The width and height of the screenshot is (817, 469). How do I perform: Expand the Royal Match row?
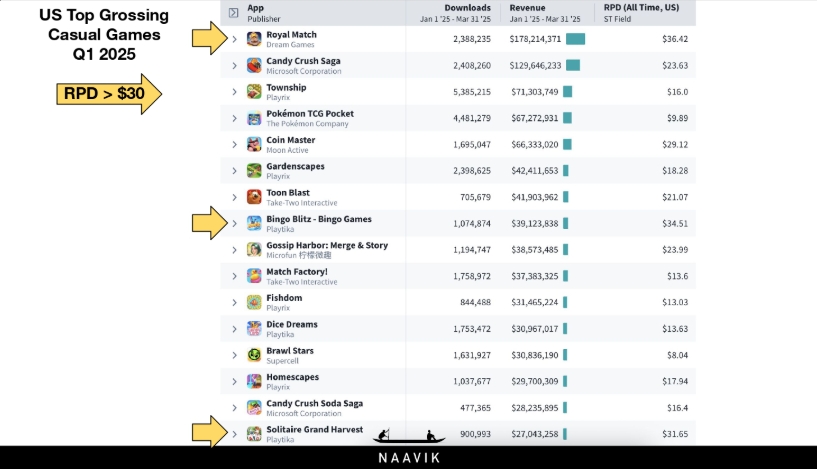point(234,39)
